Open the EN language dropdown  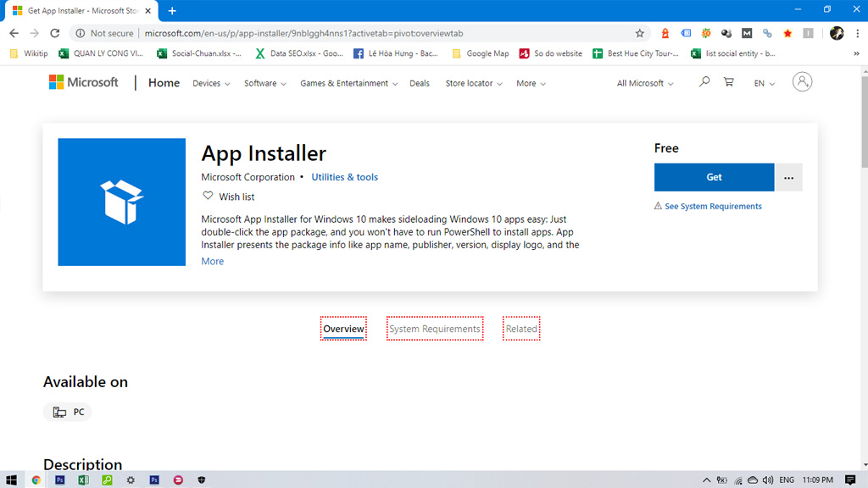(764, 83)
